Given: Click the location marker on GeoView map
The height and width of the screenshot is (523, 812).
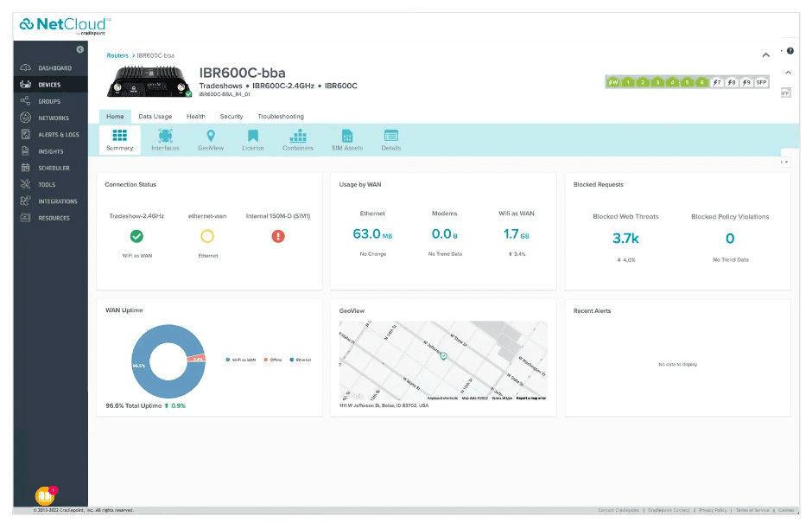Looking at the screenshot, I should (443, 356).
